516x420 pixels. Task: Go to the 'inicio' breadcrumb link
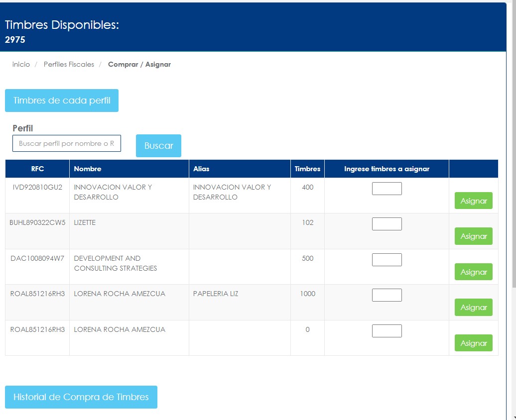[x=21, y=64]
